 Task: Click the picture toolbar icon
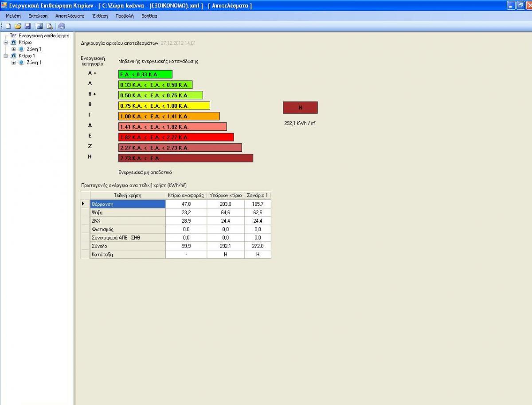pos(40,26)
